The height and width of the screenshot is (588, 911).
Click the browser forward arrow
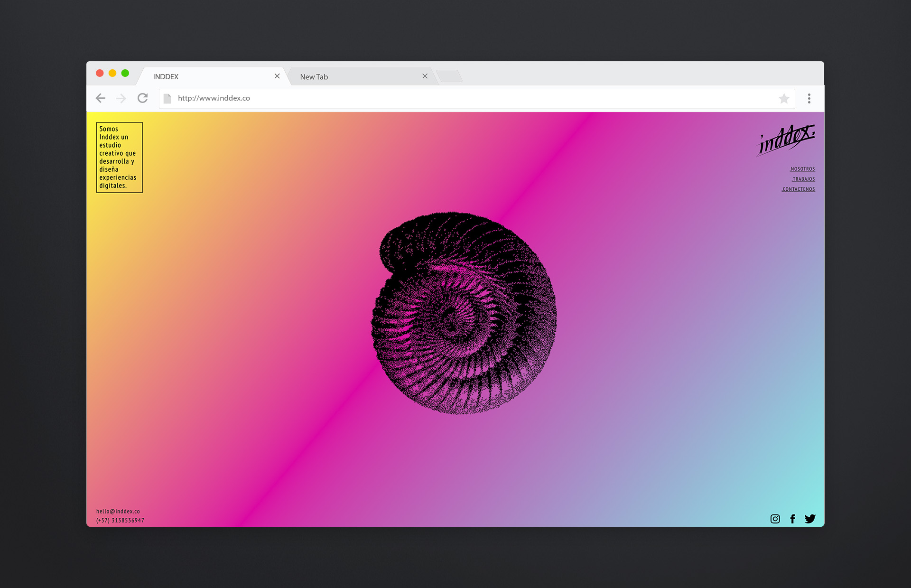[x=121, y=98]
